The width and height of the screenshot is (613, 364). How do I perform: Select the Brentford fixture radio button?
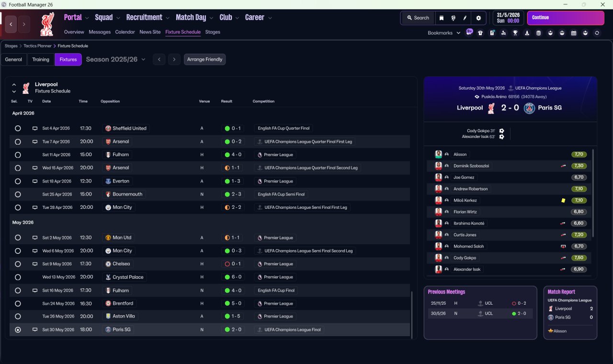(x=18, y=303)
